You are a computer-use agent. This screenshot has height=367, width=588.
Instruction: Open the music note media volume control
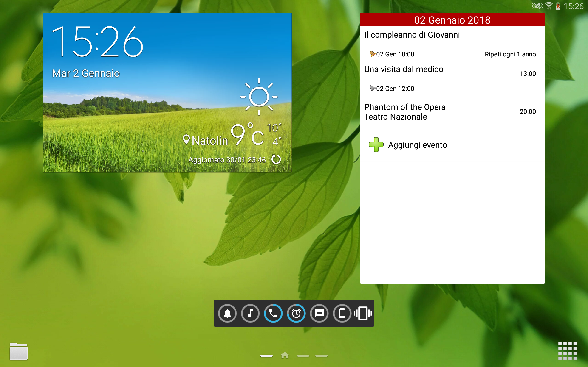tap(250, 313)
